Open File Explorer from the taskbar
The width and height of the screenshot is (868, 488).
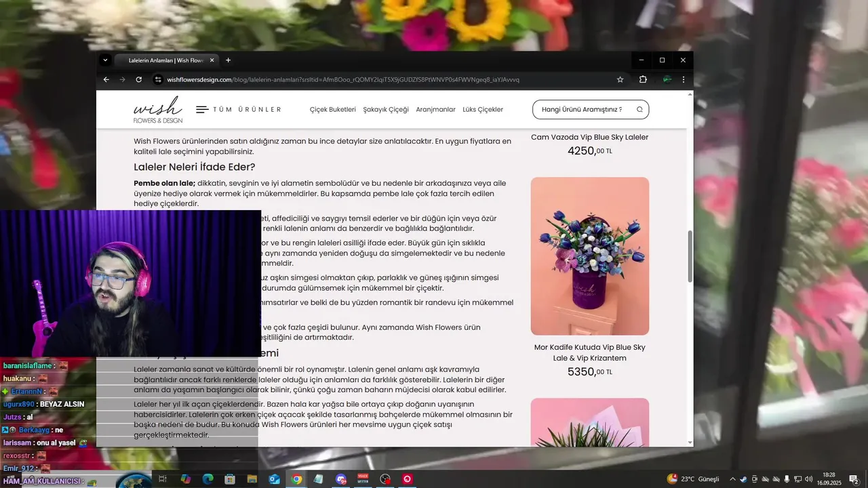pos(252,479)
